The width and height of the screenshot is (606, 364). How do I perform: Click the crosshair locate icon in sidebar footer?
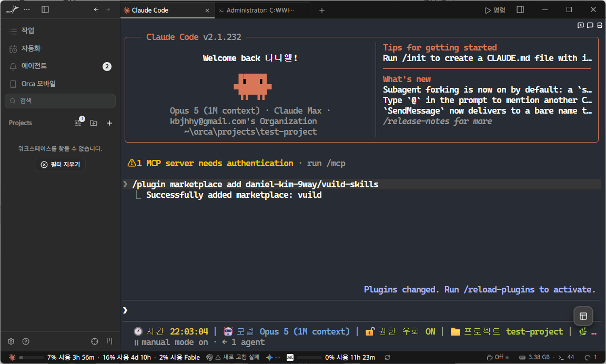[x=95, y=341]
